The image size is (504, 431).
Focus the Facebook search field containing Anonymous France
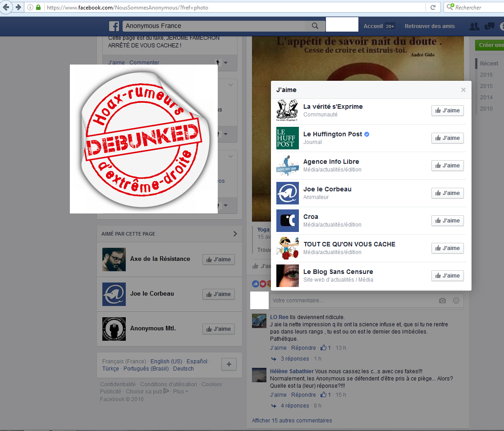coord(214,26)
